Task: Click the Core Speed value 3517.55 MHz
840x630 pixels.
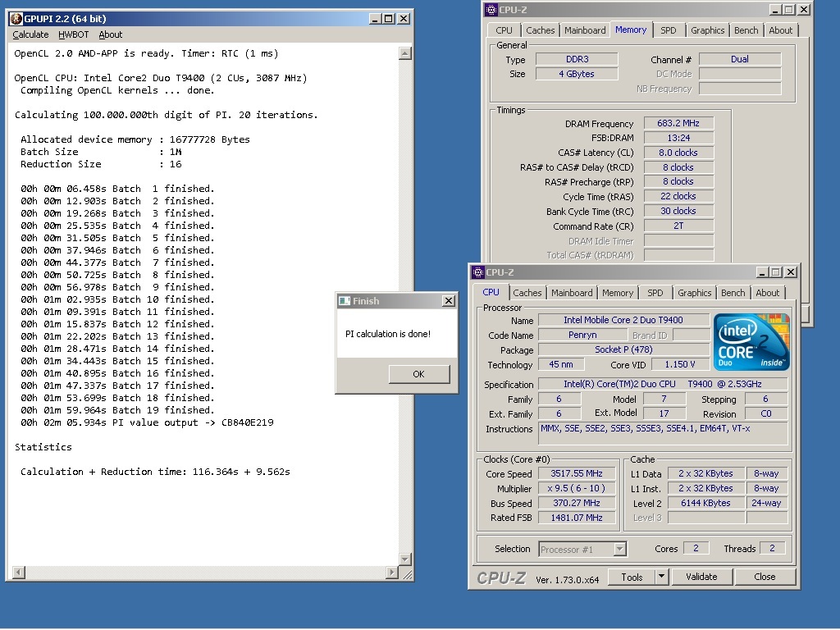Action: (577, 473)
